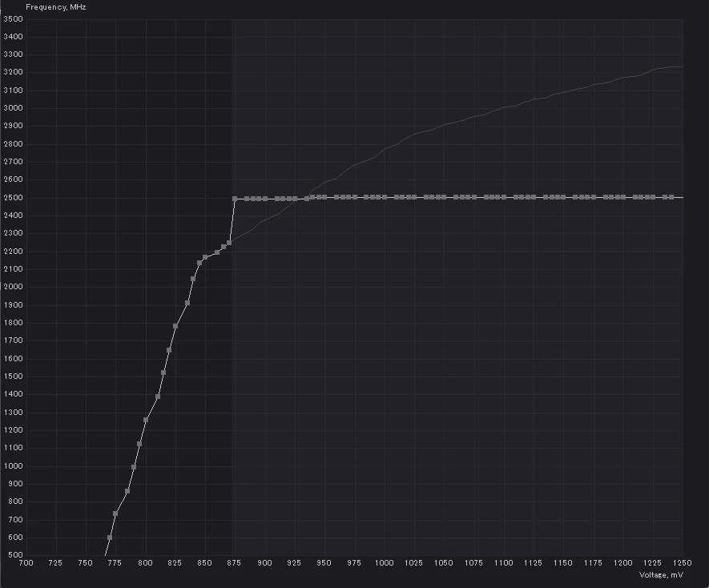
Task: Click the curve point at 800 mV
Action: click(146, 420)
